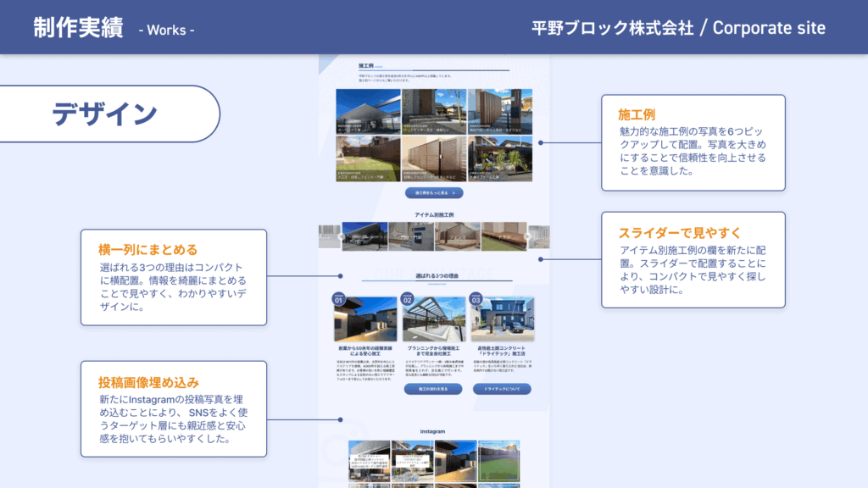Click the スライダーで見やすく callout box
This screenshot has height=488, width=868.
coord(693,259)
